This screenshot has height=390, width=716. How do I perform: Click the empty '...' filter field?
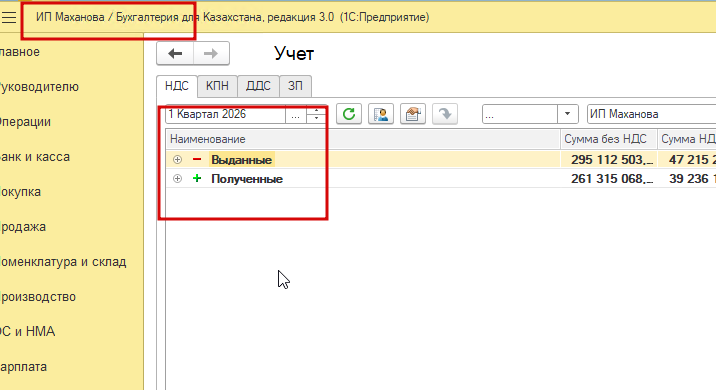(x=520, y=114)
